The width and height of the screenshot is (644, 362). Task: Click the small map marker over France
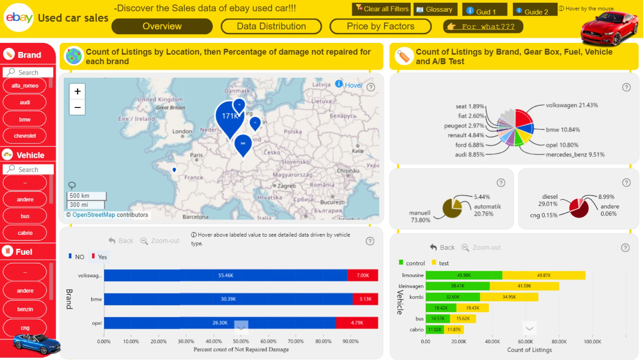pos(174,170)
